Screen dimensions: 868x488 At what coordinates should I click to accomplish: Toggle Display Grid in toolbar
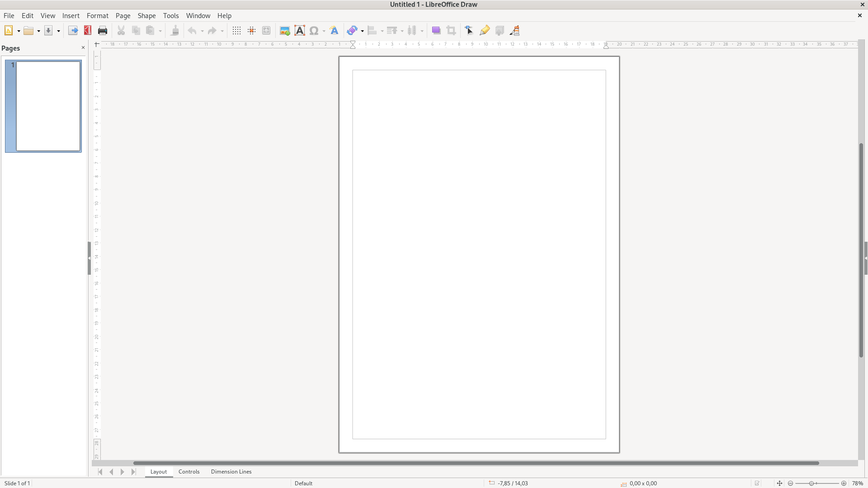click(x=236, y=31)
